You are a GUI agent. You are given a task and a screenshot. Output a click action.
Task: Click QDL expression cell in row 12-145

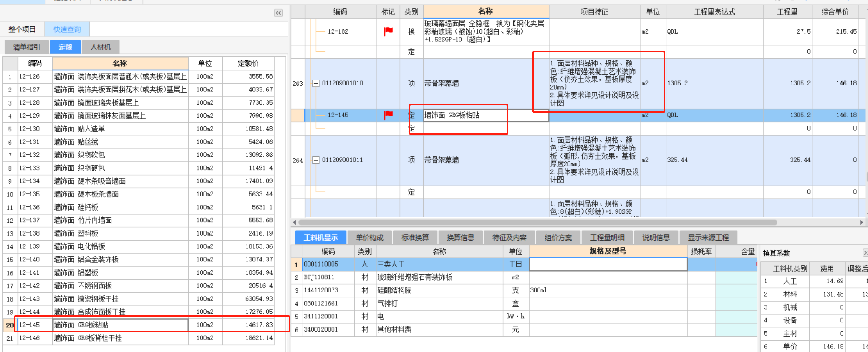(x=714, y=115)
